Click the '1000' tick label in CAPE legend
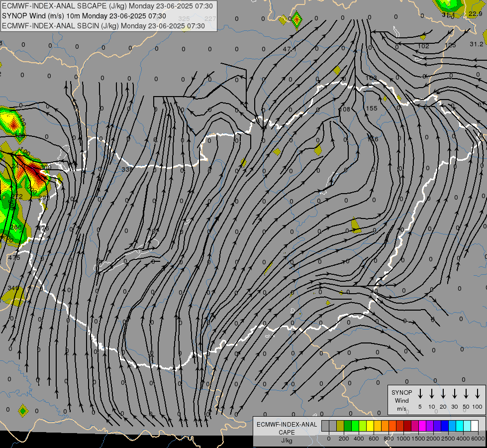Image resolution: width=487 pixels, height=448 pixels. 403,439
